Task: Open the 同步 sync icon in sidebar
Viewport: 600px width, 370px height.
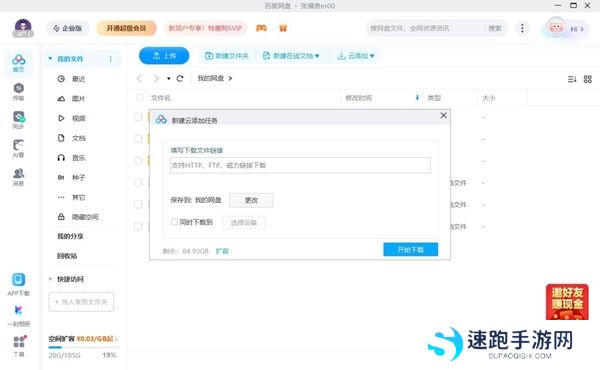Action: pos(18,120)
